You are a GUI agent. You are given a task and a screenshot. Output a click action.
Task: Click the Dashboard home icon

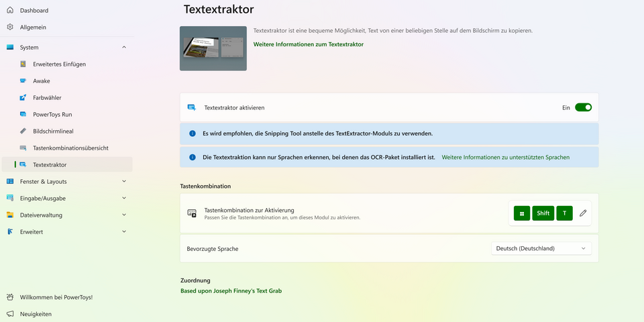point(10,11)
